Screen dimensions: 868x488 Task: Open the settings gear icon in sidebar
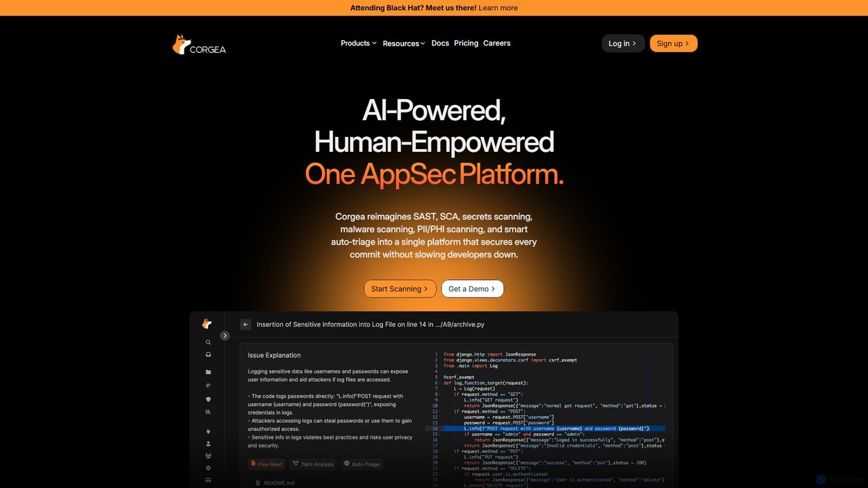click(x=208, y=468)
